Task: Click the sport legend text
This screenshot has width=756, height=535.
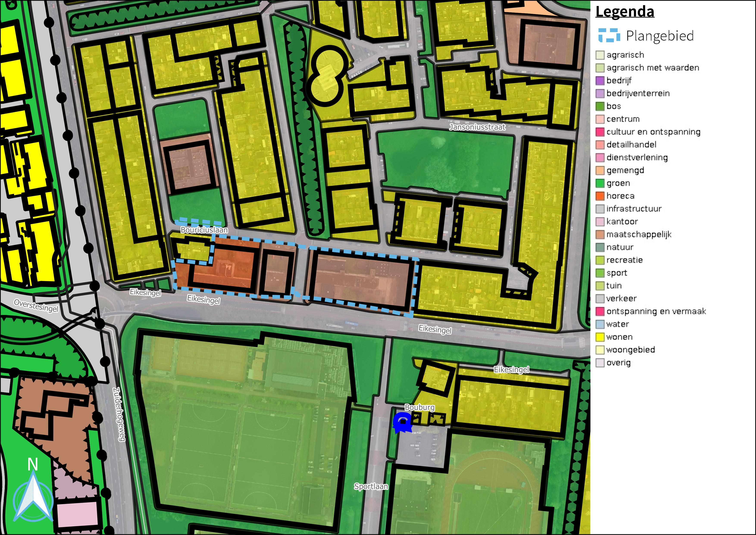Action: pyautogui.click(x=617, y=273)
